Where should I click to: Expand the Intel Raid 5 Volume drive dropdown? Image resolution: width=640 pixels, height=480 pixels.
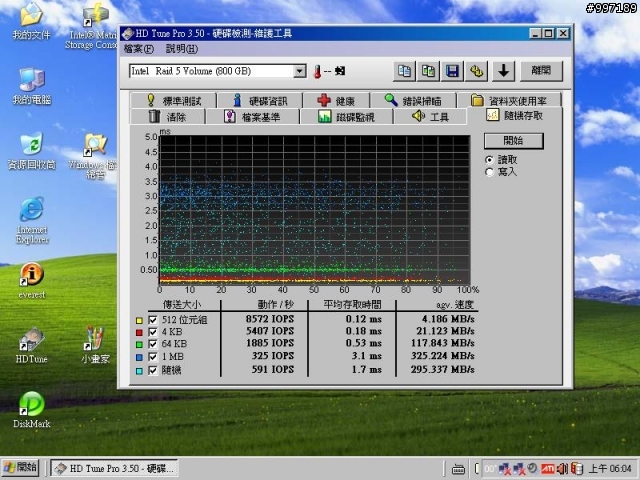click(300, 71)
